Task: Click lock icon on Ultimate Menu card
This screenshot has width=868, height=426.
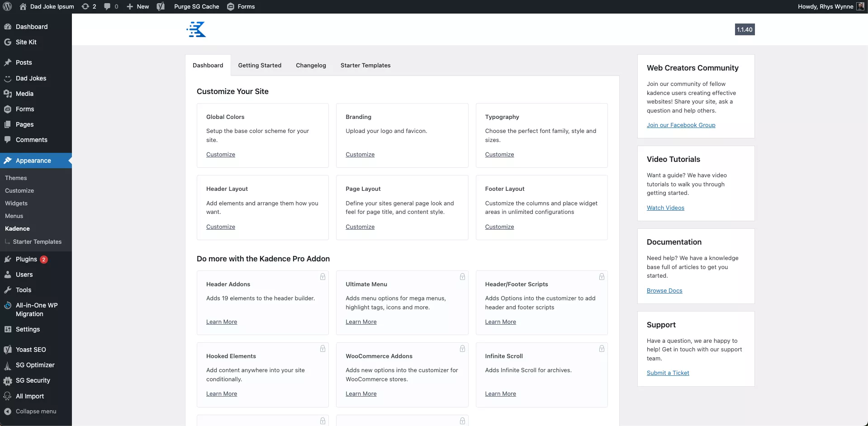Action: (462, 277)
